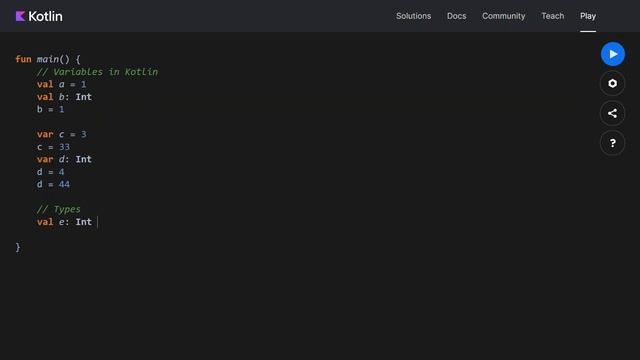Click the 'fun main() {' line

click(x=48, y=59)
